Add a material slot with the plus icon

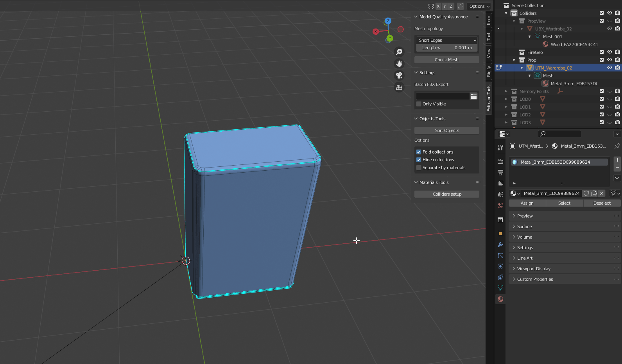click(x=617, y=160)
